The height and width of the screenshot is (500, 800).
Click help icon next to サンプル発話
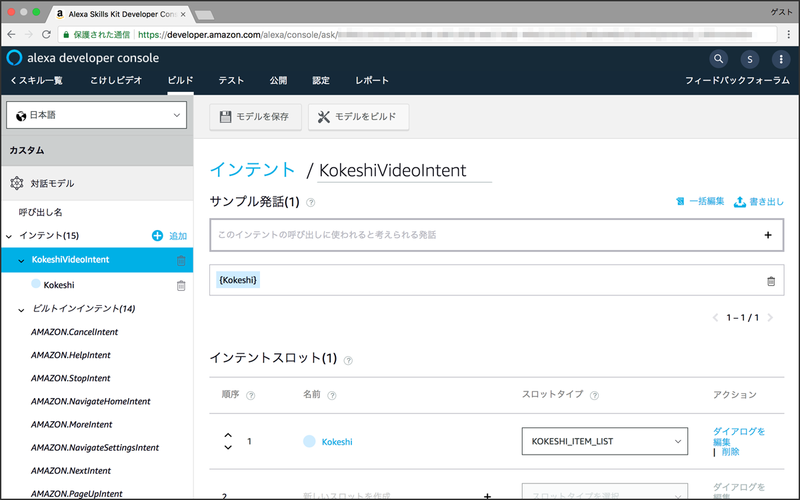tap(310, 203)
